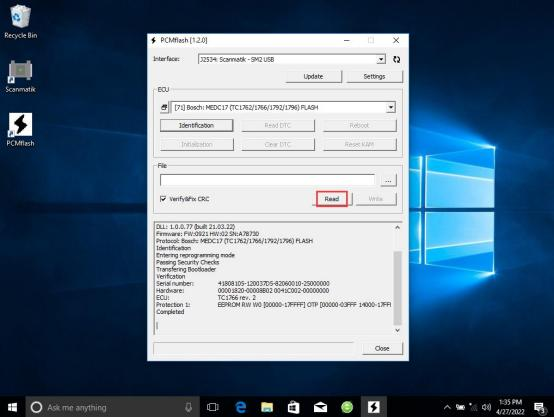Click the 'Hardware:' log line
The image size is (554, 417).
pyautogui.click(x=243, y=290)
